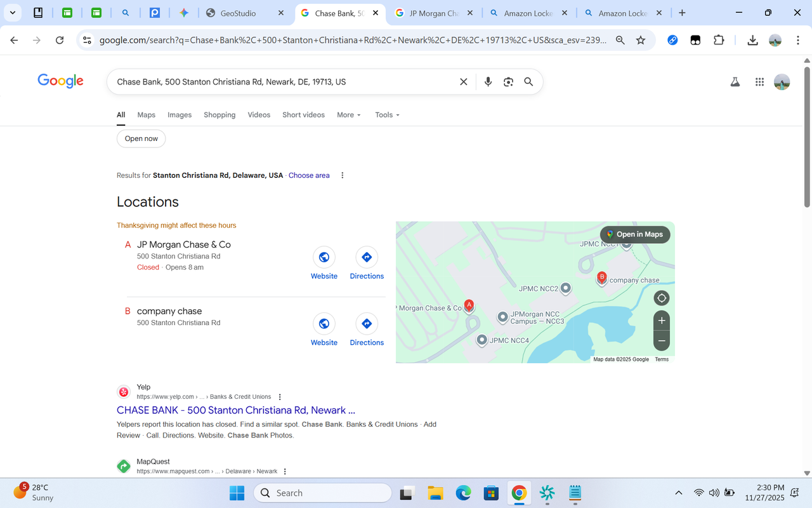This screenshot has height=508, width=812.
Task: Select JP Morgan Chase & Co listing
Action: [184, 244]
